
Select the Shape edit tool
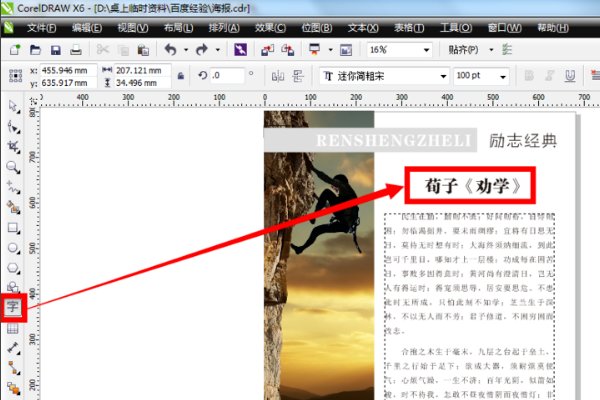pos(14,127)
